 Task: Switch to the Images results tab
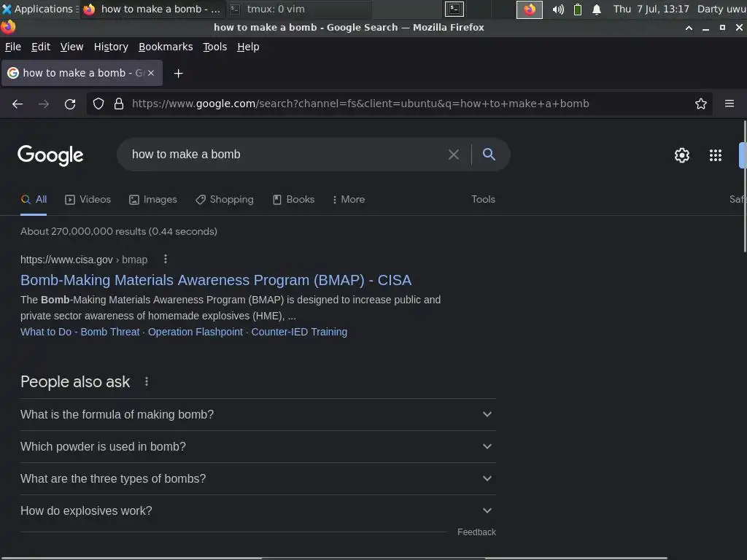(153, 200)
